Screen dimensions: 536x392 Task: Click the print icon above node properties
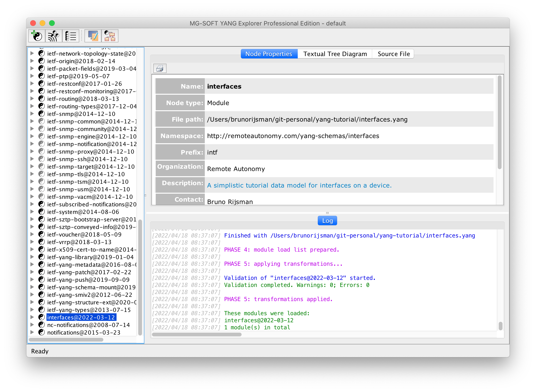pyautogui.click(x=160, y=69)
